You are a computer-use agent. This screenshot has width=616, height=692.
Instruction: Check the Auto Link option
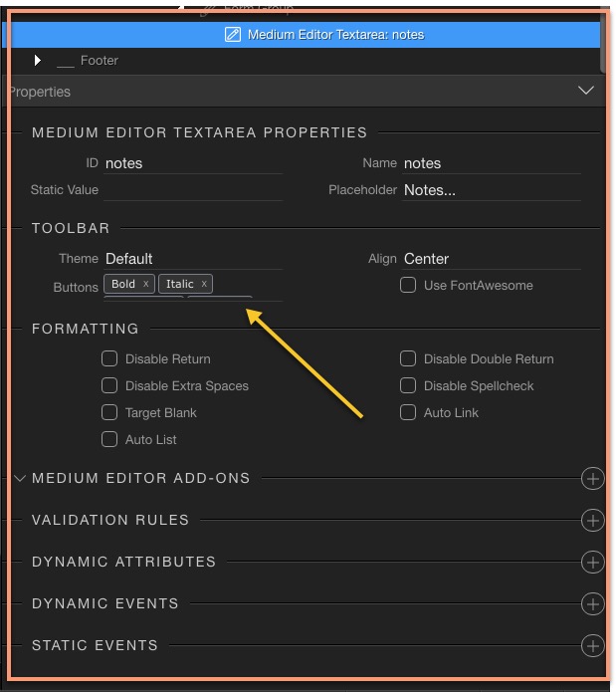pyautogui.click(x=408, y=413)
